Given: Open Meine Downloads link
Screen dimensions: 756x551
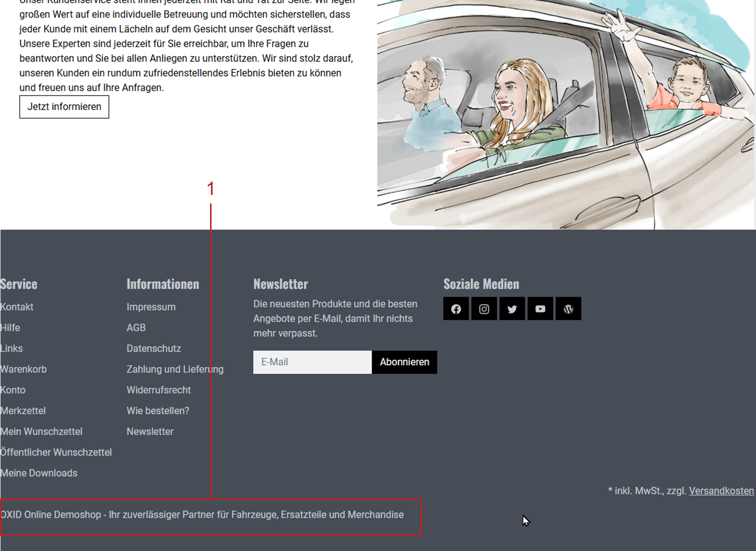Looking at the screenshot, I should [x=39, y=473].
